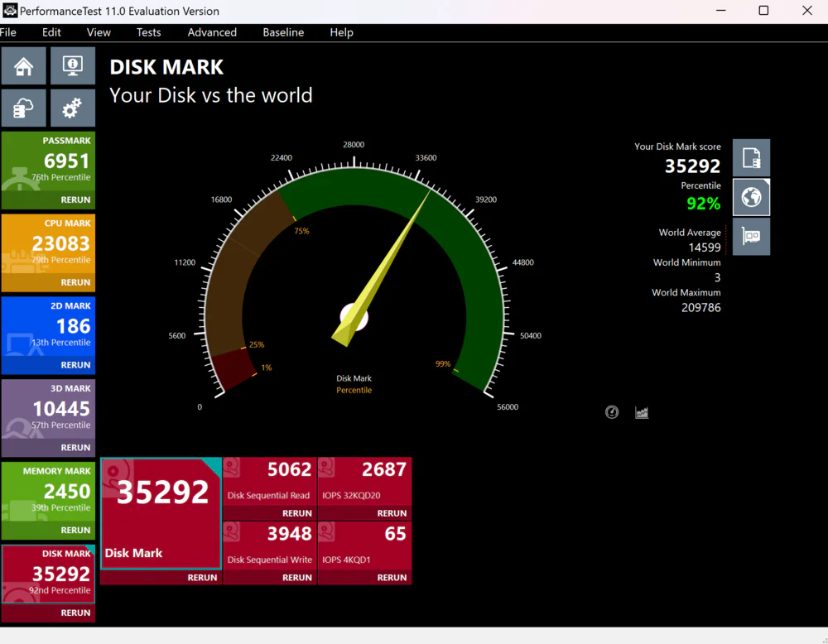Click the 28000 gauge scale label

(354, 145)
